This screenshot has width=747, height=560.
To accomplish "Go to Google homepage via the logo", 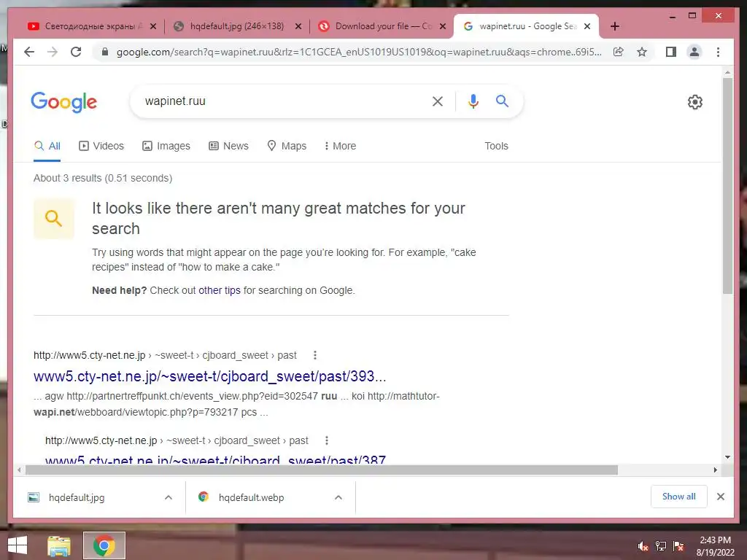I will pos(64,102).
